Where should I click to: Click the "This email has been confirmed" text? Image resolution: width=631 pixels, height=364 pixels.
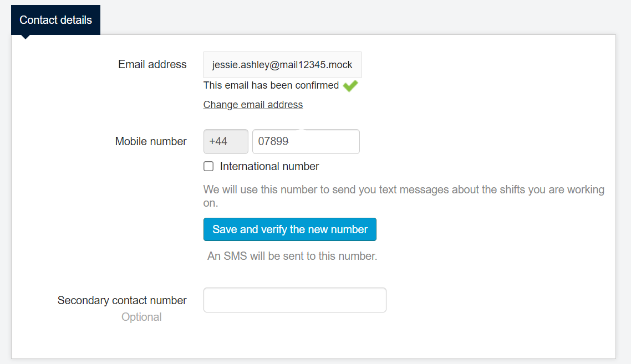(271, 85)
